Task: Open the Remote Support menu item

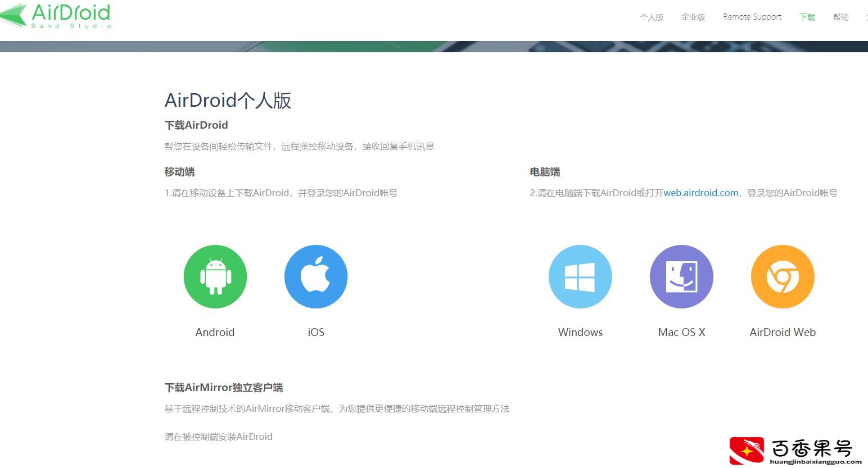Action: 752,17
